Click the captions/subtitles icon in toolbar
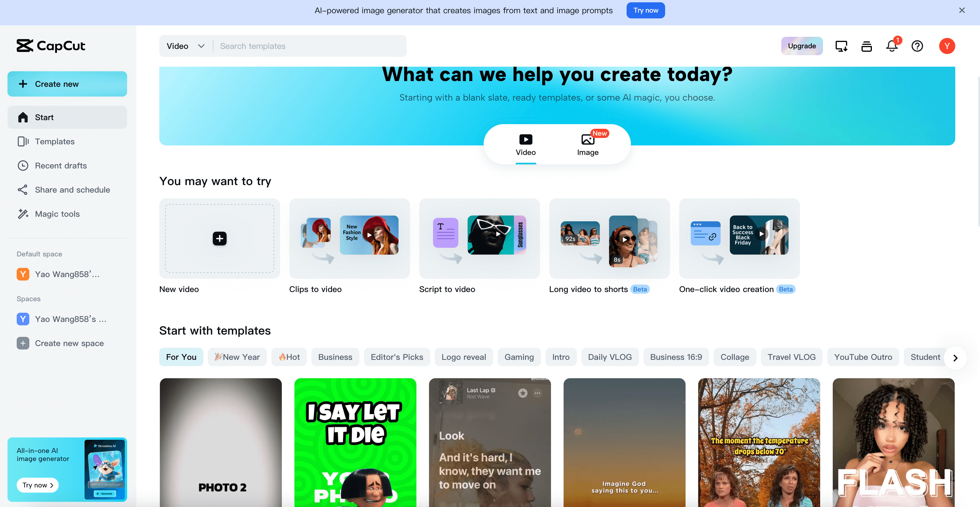 tap(867, 46)
